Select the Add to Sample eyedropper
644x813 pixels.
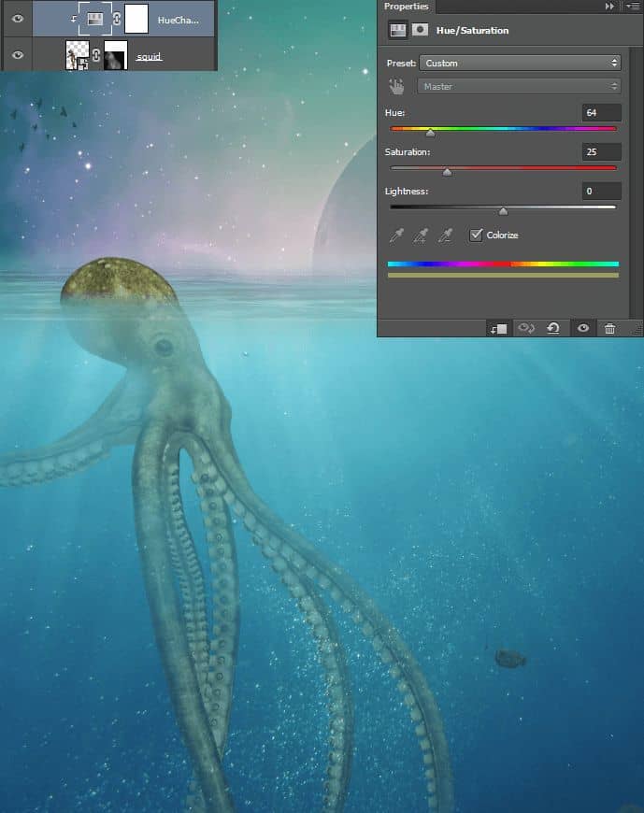(421, 235)
